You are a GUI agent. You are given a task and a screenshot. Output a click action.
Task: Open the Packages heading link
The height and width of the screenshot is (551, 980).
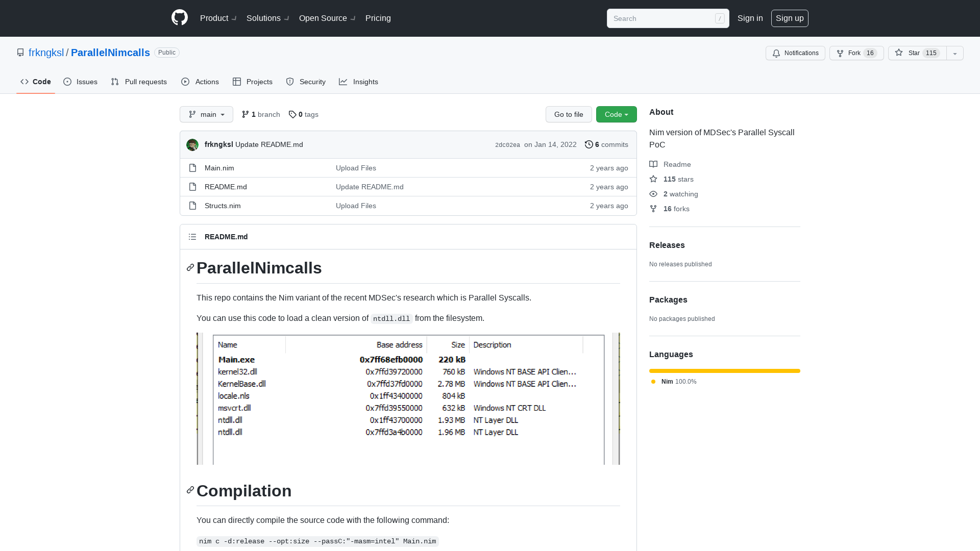668,299
